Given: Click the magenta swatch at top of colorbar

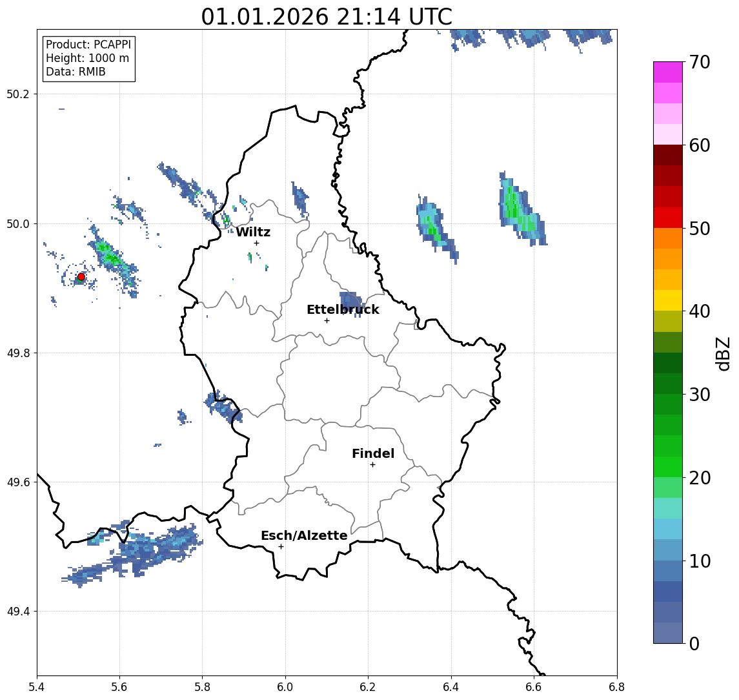Looking at the screenshot, I should point(668,72).
